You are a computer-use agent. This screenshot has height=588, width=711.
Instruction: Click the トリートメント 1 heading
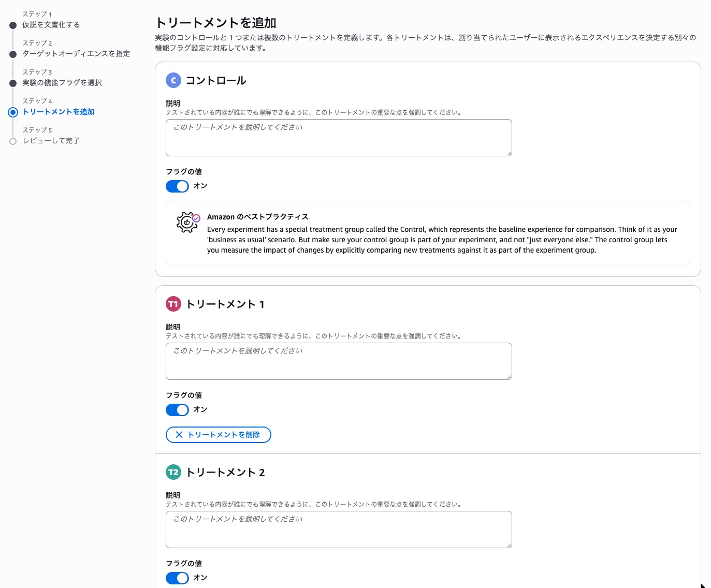pos(225,304)
